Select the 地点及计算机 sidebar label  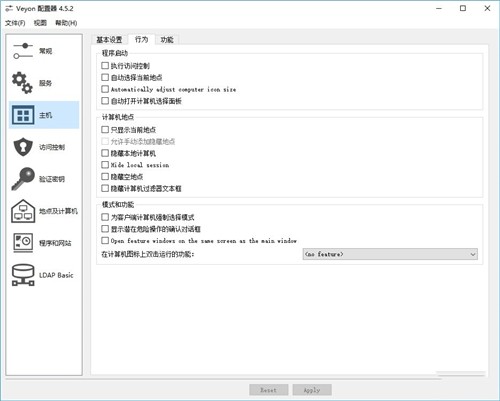coord(58,211)
